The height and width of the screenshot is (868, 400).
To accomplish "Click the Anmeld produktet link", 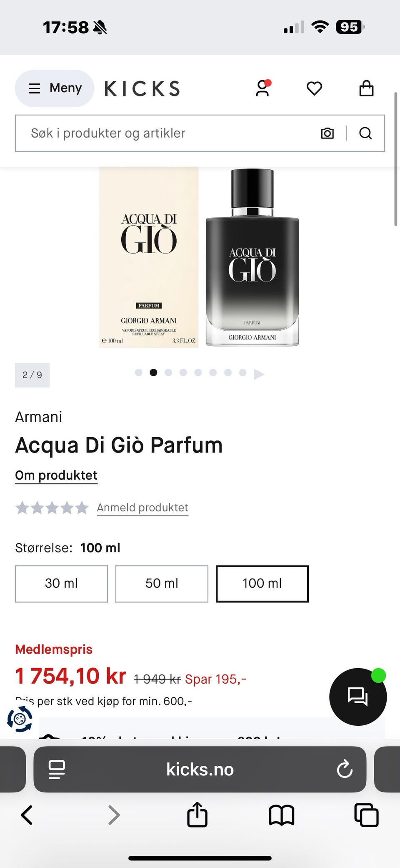I will (x=142, y=508).
